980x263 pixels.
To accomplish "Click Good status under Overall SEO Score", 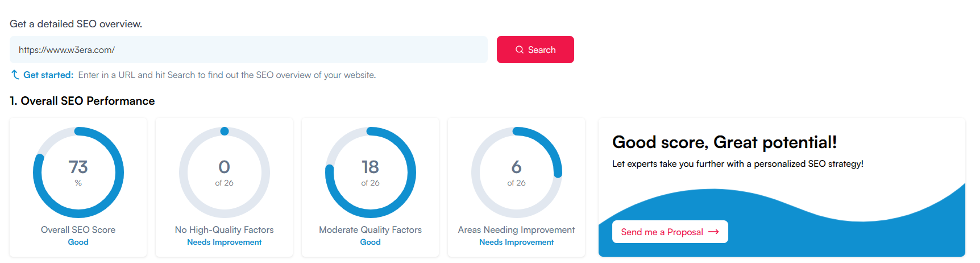I will [78, 242].
